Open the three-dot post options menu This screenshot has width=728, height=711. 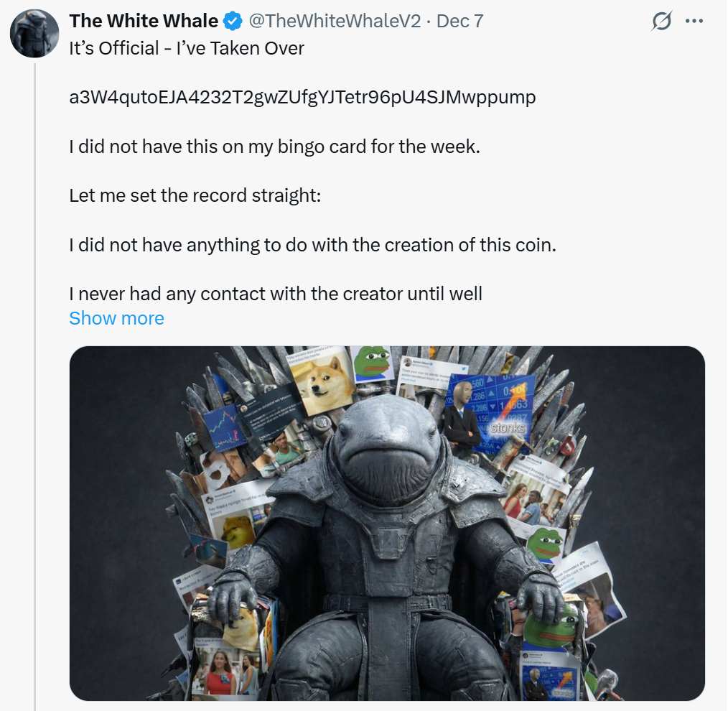click(x=694, y=22)
